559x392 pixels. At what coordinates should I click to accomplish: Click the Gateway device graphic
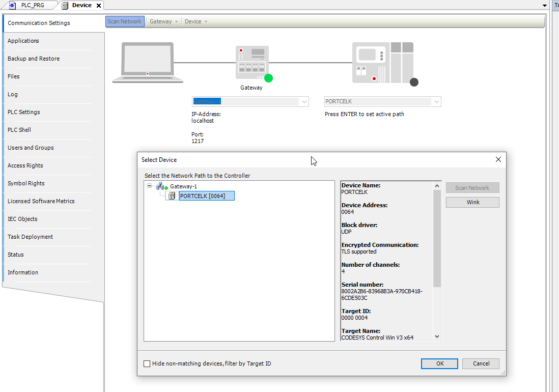coord(251,61)
